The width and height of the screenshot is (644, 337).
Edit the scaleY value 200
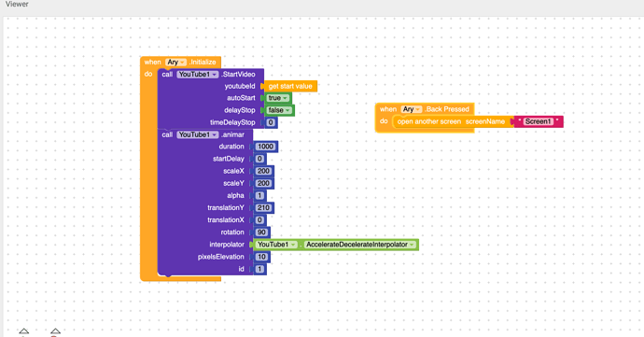coord(263,183)
